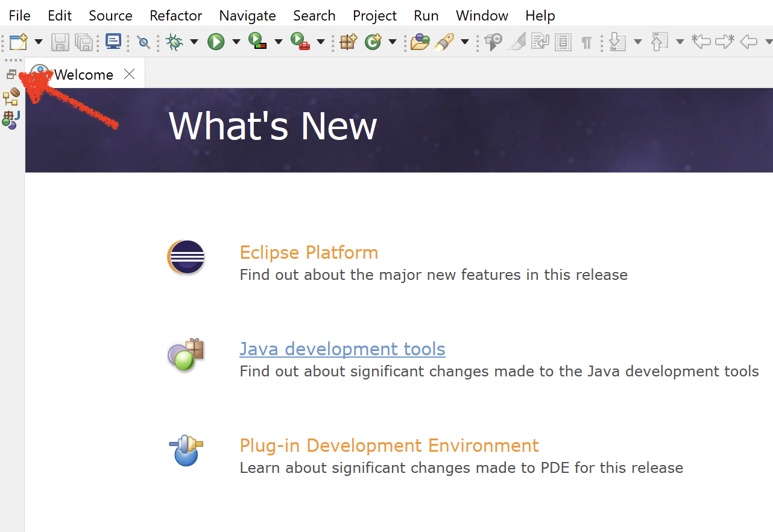Open the File menu
The height and width of the screenshot is (532, 773).
coord(19,16)
